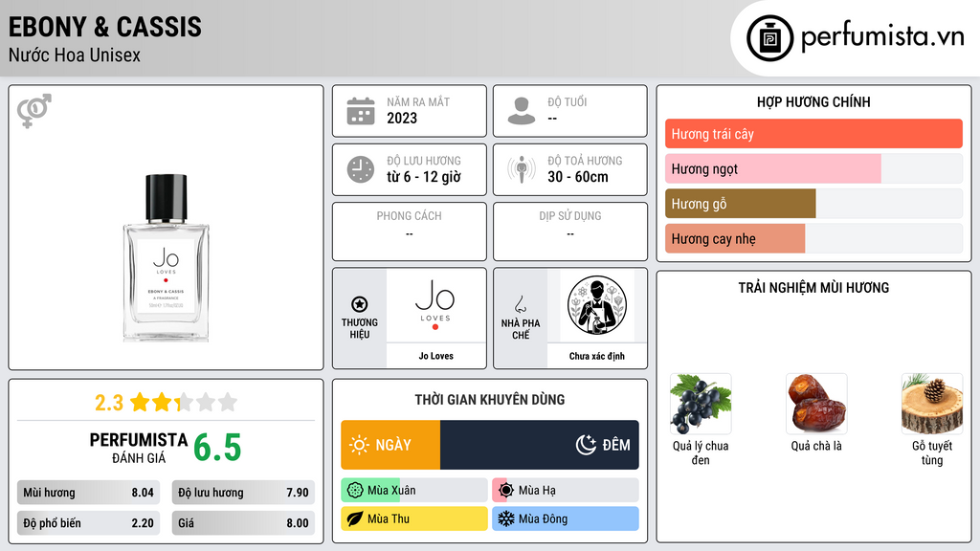Click the Trải nghiệm mùi hương heading
The image size is (980, 551).
pos(813,288)
